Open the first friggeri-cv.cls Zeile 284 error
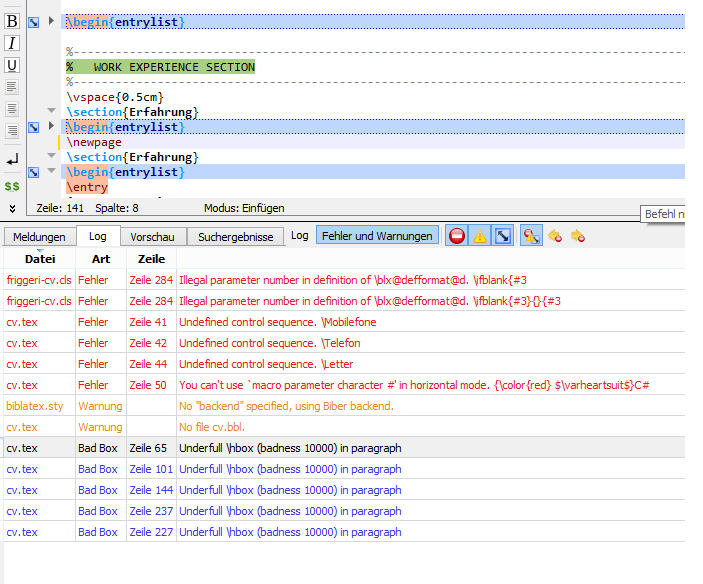Image resolution: width=703 pixels, height=584 pixels. pyautogui.click(x=344, y=280)
